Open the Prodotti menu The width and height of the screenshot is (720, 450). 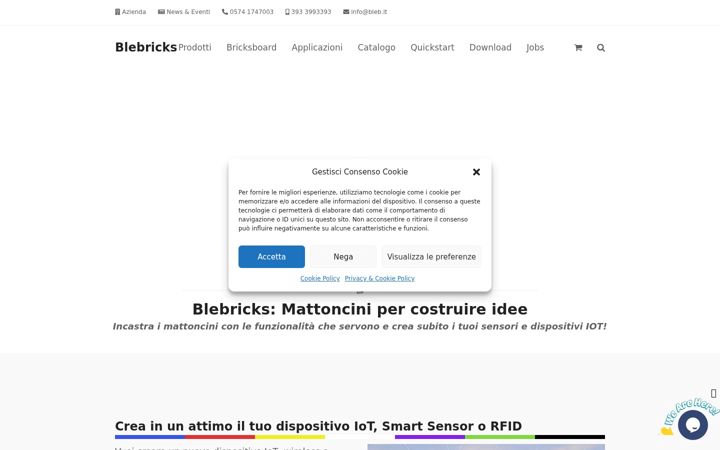195,47
